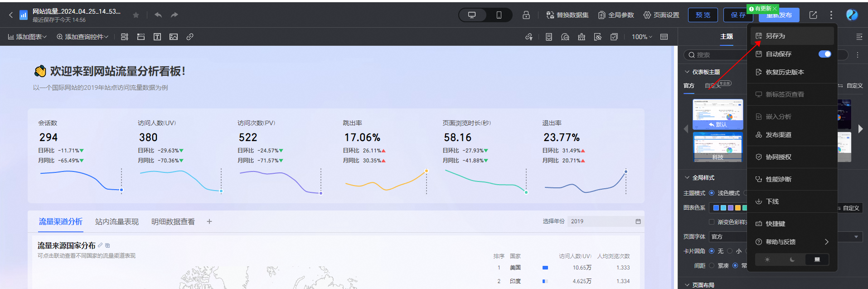Select the 科技 theme thumbnail

[x=718, y=147]
